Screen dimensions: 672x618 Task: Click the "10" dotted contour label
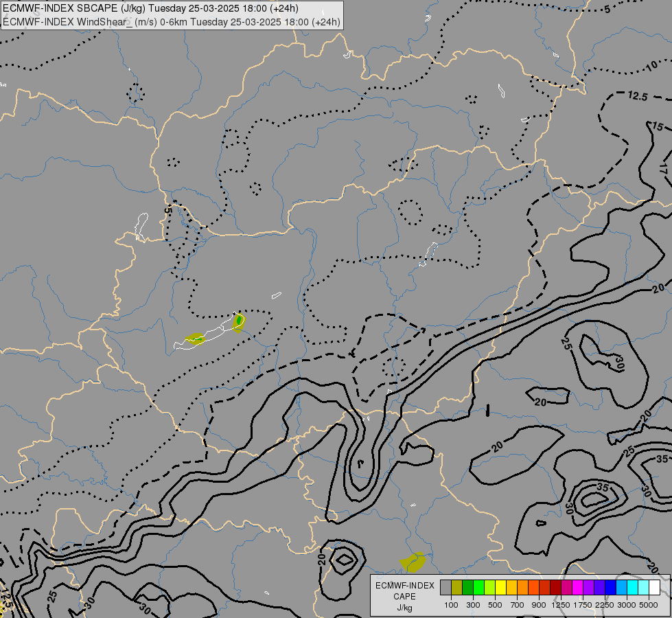tap(651, 66)
